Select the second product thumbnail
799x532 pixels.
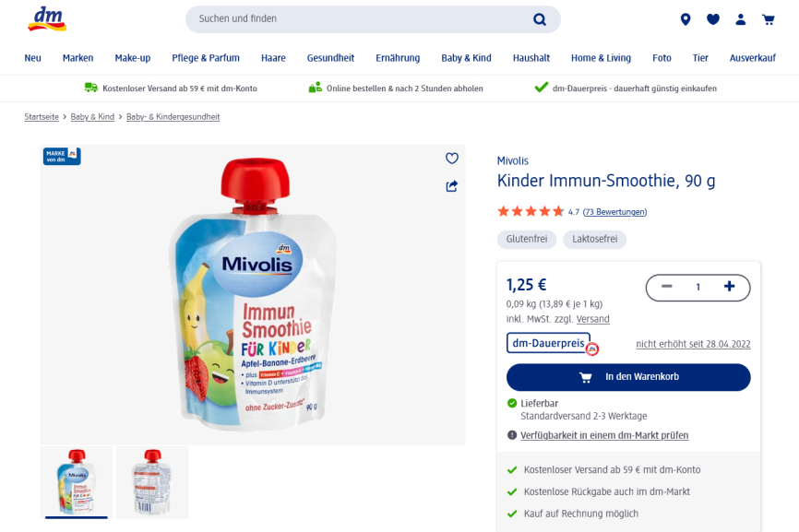[x=152, y=482]
